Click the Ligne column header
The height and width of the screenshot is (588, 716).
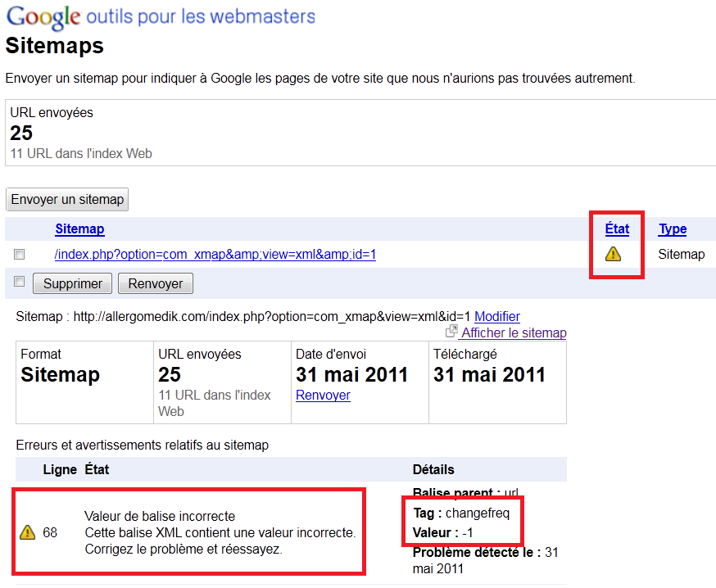(x=60, y=470)
